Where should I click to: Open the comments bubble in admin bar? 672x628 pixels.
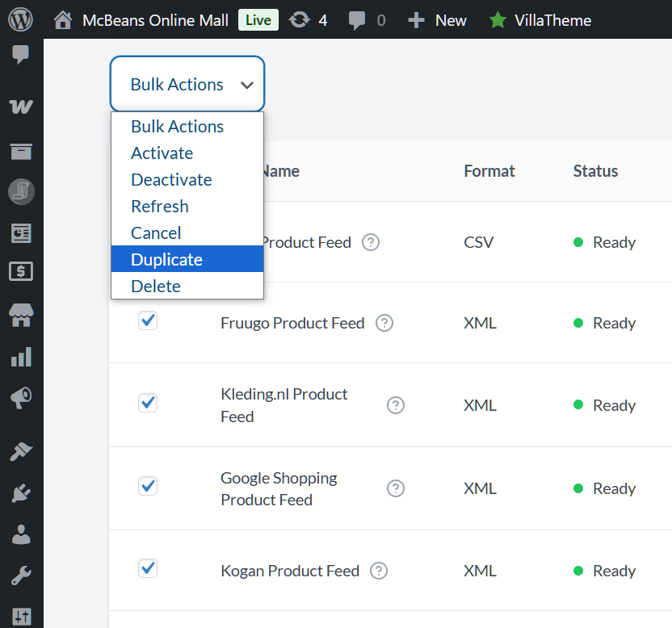tap(356, 20)
